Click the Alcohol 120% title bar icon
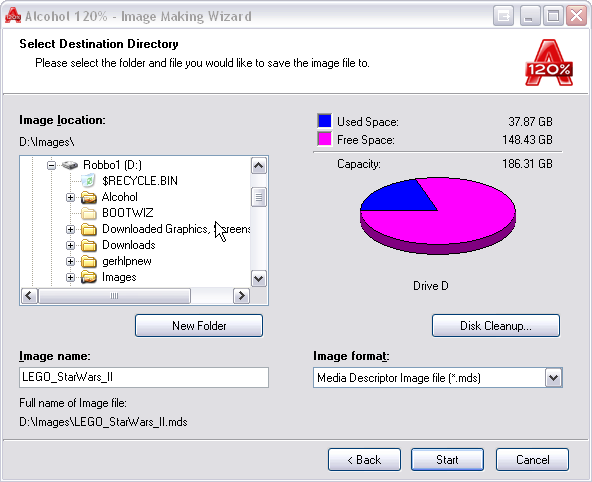This screenshot has width=592, height=482. [x=13, y=15]
